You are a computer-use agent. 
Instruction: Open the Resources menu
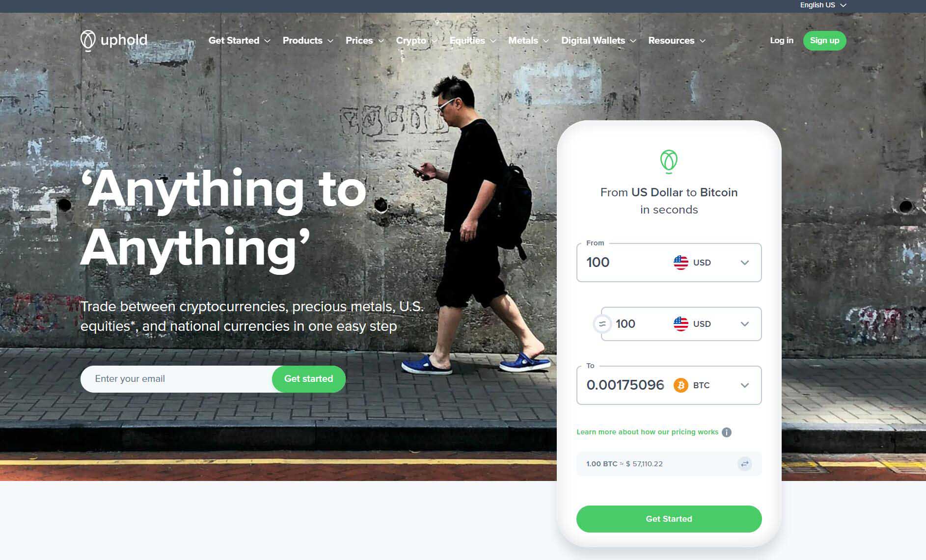(677, 41)
